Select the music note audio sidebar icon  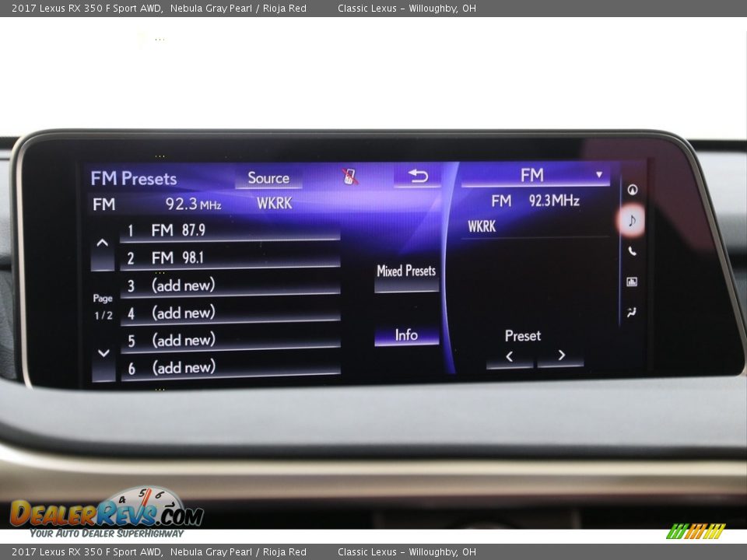coord(632,220)
